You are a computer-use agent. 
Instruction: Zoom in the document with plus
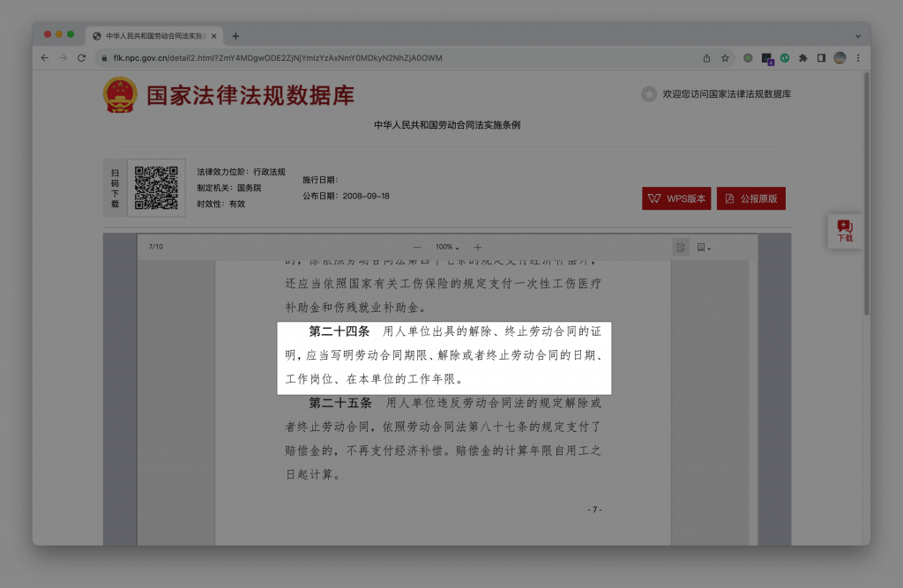coord(477,248)
